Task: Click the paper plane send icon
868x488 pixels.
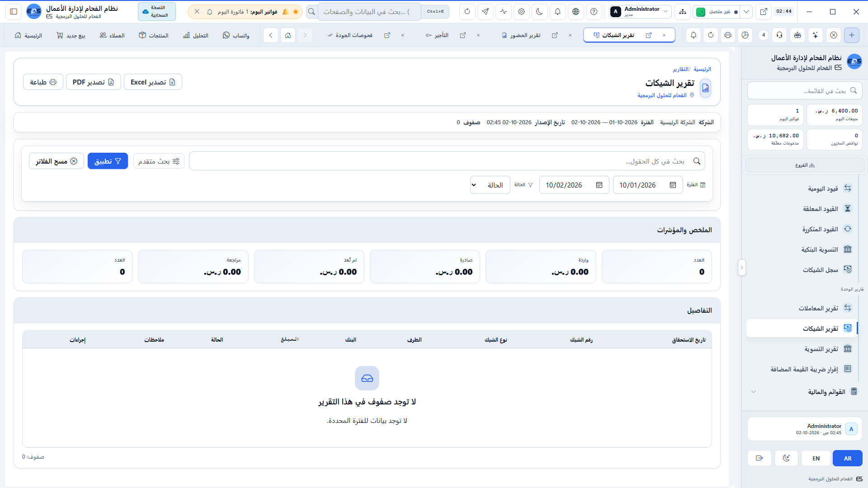Action: (x=486, y=12)
